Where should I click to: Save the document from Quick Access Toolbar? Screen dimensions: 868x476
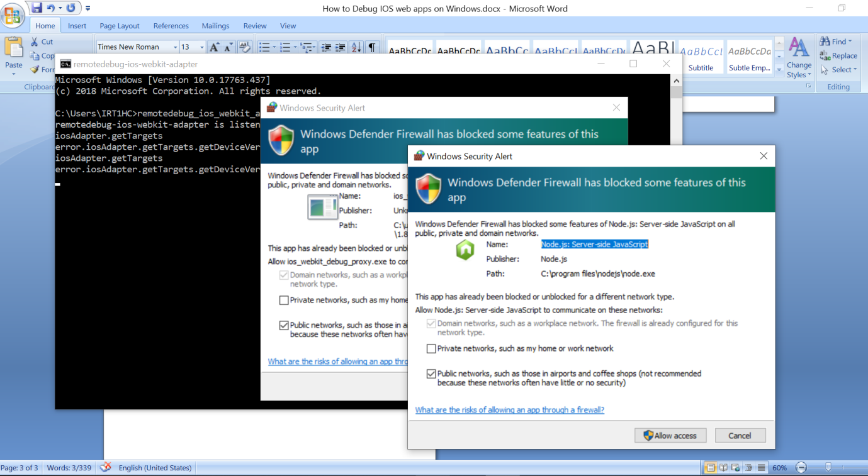pos(37,8)
